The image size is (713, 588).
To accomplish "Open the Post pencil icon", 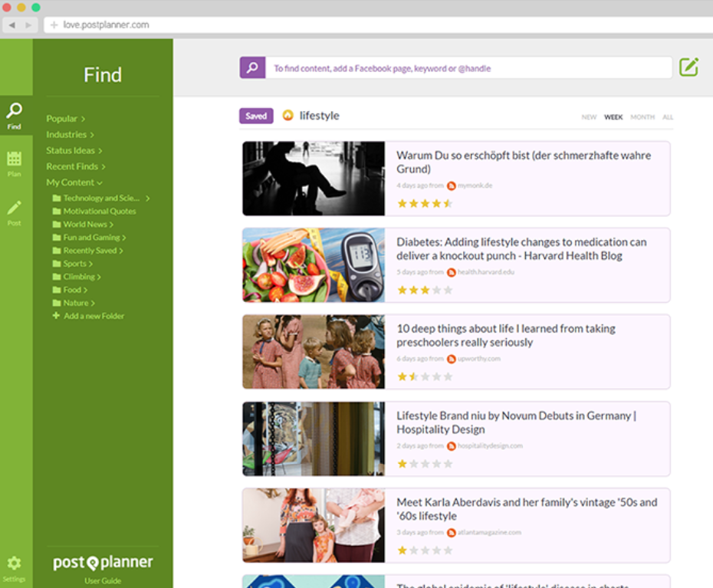I will (x=15, y=211).
